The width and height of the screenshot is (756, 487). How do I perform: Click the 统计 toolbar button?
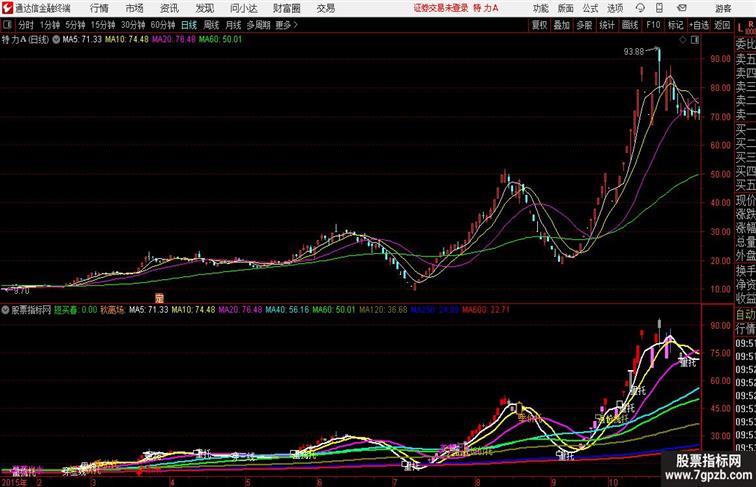(607, 25)
